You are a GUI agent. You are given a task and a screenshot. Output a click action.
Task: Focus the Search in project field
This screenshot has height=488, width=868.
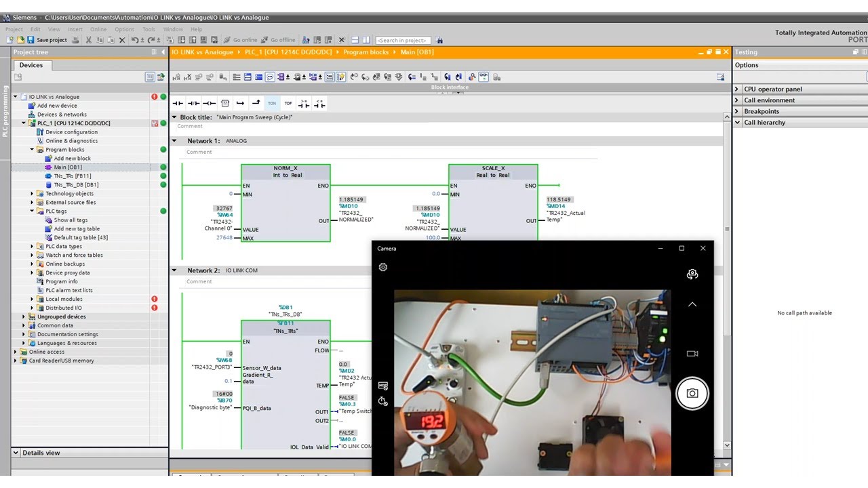pos(402,40)
